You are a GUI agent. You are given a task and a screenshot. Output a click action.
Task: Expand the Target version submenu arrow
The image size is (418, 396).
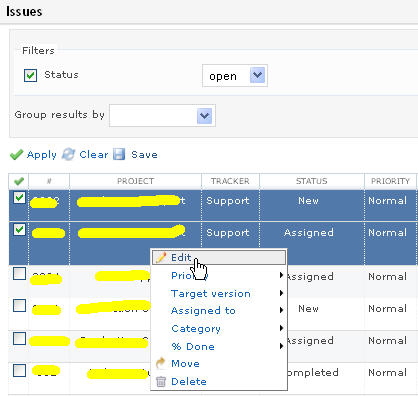(281, 293)
